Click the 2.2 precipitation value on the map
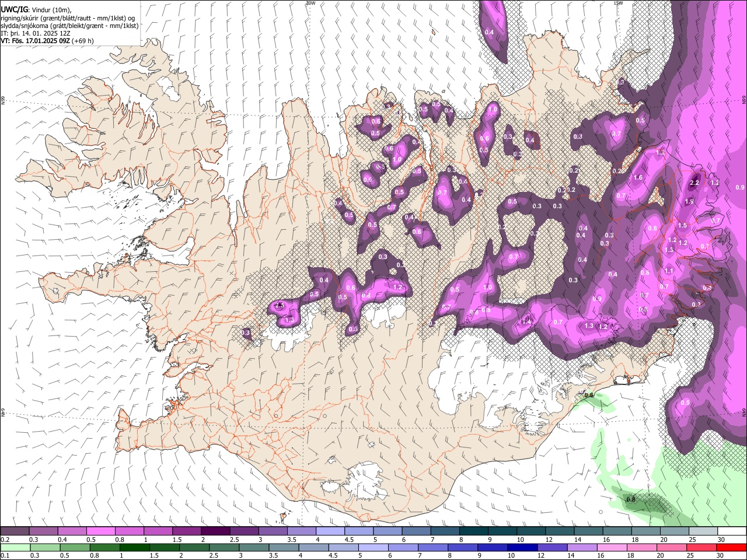Viewport: 747px width, 560px height. click(694, 183)
